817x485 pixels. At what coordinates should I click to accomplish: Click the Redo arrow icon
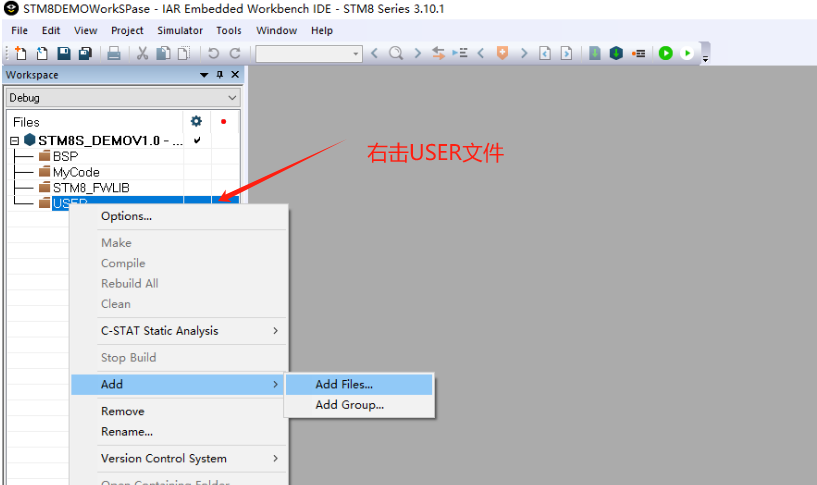(235, 53)
